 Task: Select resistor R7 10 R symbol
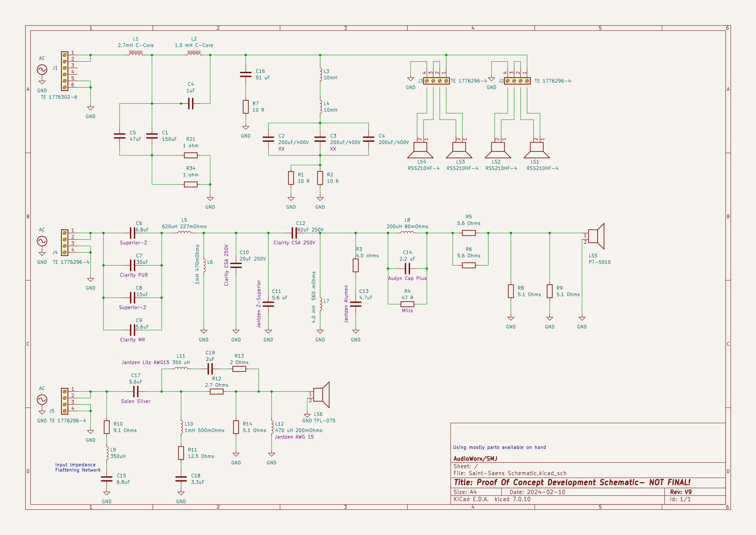[246, 107]
